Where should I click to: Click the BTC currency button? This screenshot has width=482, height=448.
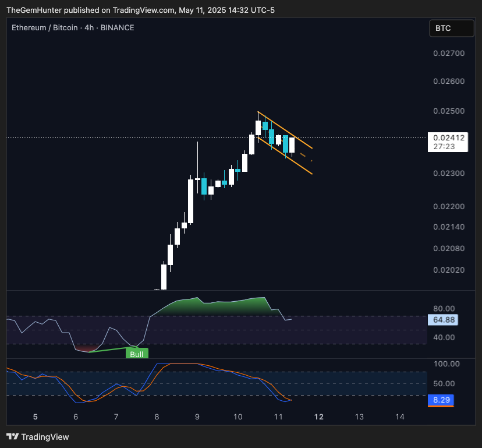coord(452,29)
